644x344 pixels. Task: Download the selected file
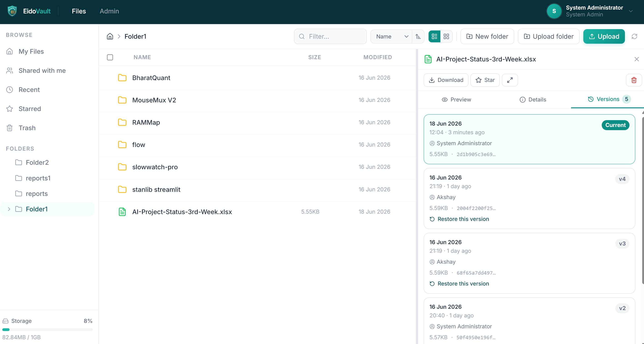[446, 80]
